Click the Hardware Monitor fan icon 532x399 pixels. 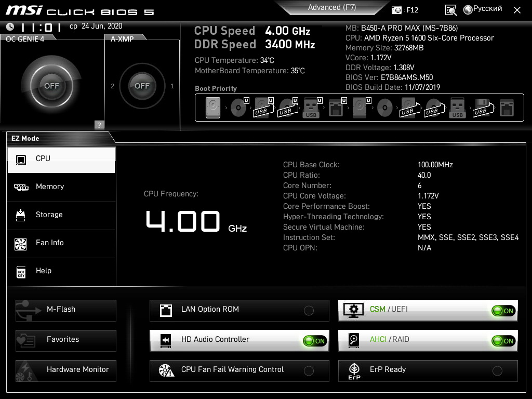point(26,370)
